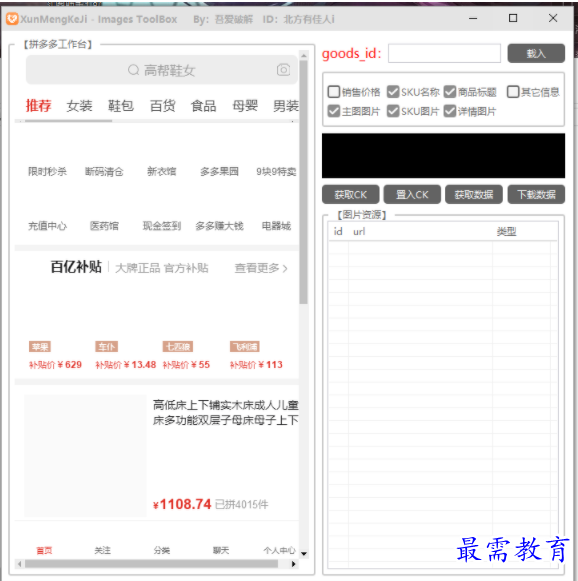Select the 分类 bottom navigation item
Screen dimensions: 578x581
pos(162,550)
